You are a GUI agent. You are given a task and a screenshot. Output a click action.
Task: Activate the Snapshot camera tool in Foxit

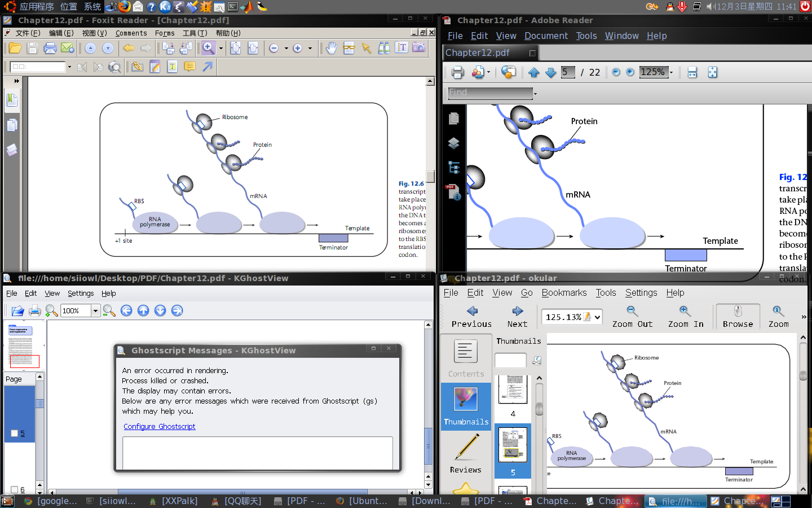coord(419,48)
